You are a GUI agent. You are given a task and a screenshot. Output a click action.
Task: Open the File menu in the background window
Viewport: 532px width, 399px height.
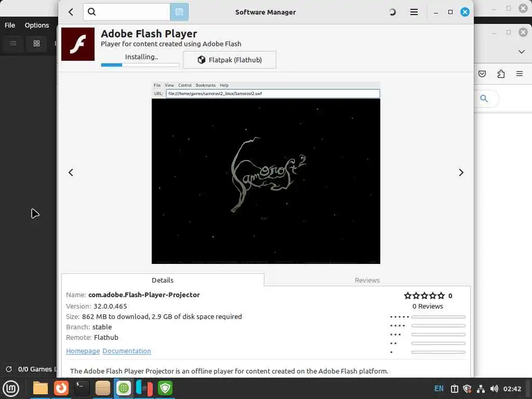coord(10,25)
